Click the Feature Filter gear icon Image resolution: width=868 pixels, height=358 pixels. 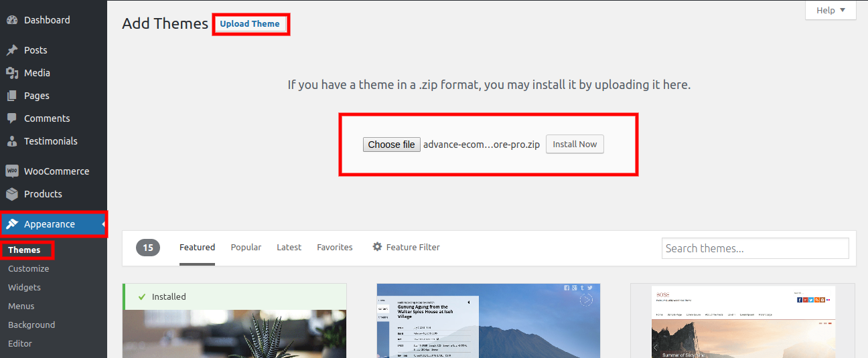click(x=377, y=247)
